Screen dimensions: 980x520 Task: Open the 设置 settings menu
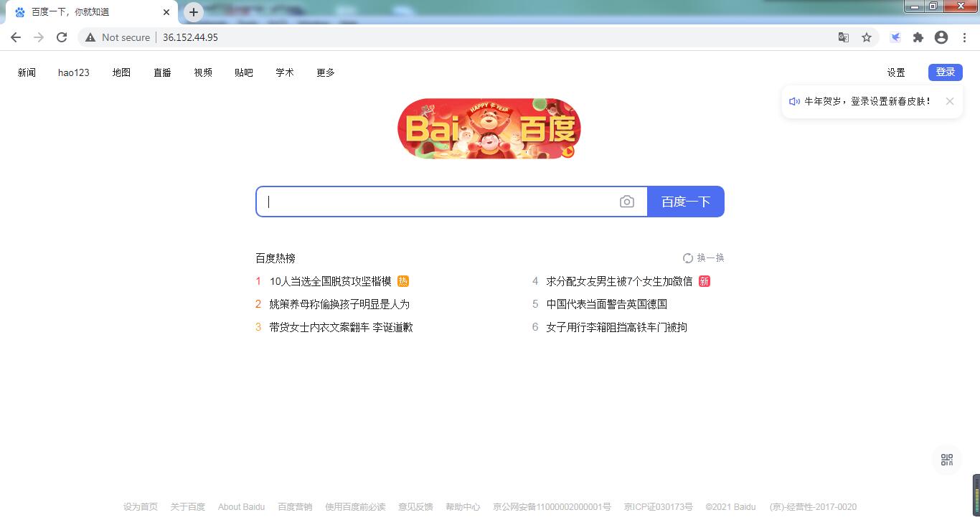click(x=896, y=72)
